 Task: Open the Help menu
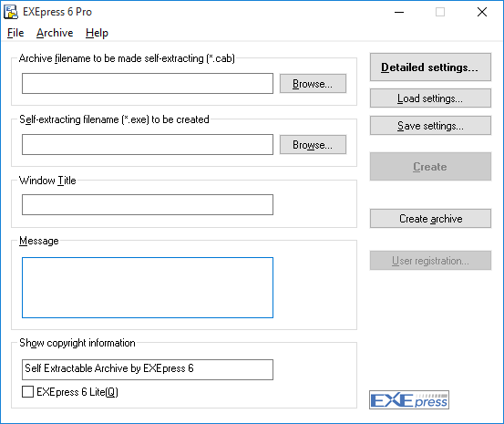[97, 33]
